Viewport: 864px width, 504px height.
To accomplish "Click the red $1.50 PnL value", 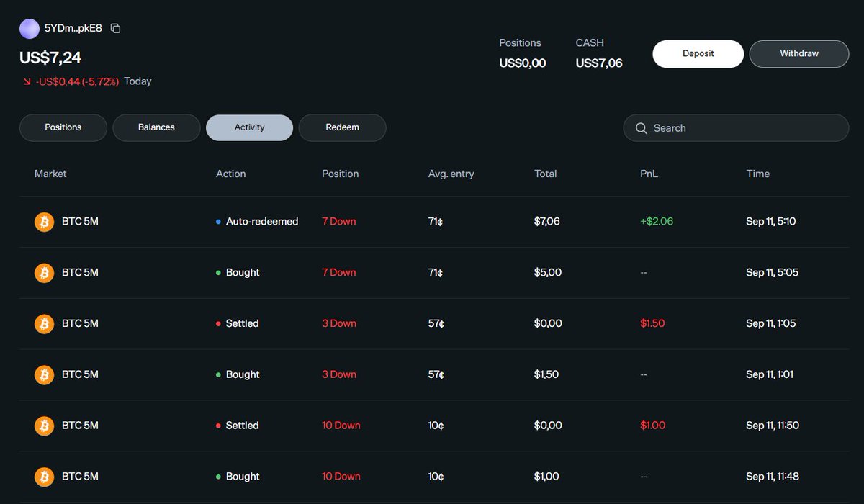I will coord(652,324).
